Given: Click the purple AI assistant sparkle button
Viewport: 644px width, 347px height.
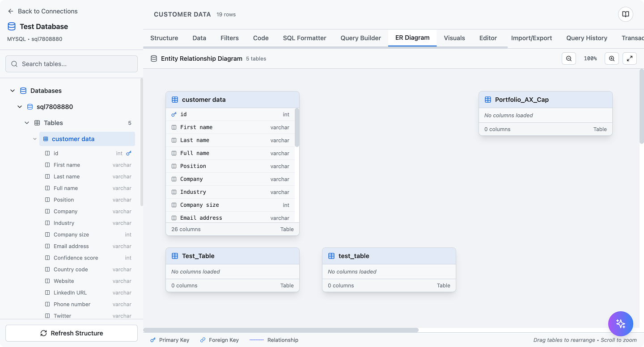Looking at the screenshot, I should click(621, 324).
